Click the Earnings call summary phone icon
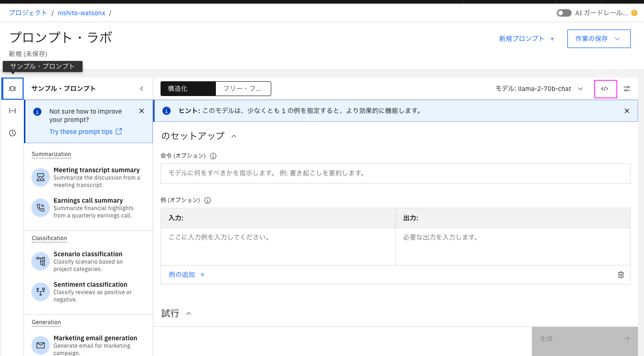This screenshot has width=644, height=356. (41, 208)
